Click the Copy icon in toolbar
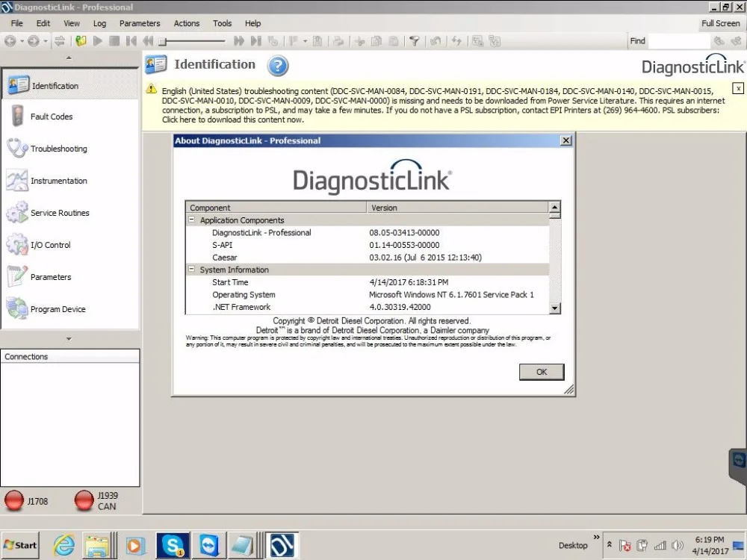Viewport: 747px width, 560px height. [376, 41]
